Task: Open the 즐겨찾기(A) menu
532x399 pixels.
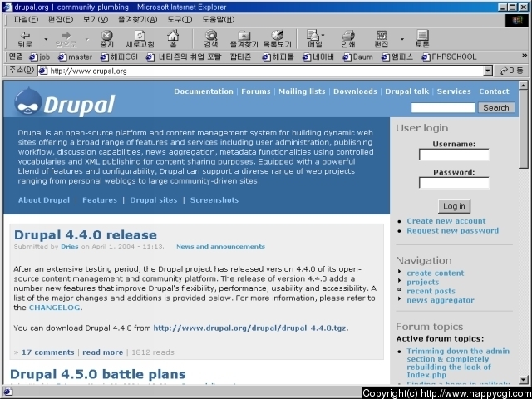Action: point(137,20)
